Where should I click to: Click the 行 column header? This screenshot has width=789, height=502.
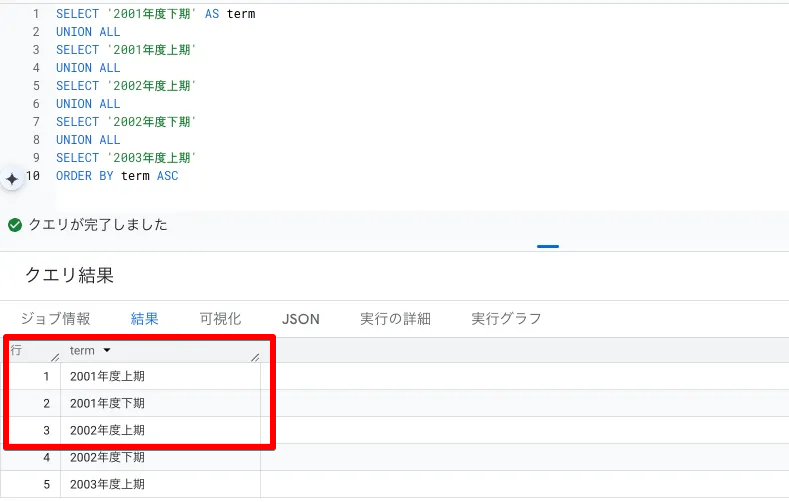(x=17, y=351)
